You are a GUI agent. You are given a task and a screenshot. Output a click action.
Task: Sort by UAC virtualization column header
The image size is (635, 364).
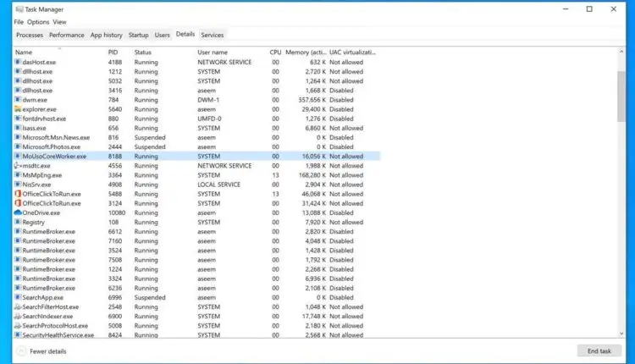352,52
